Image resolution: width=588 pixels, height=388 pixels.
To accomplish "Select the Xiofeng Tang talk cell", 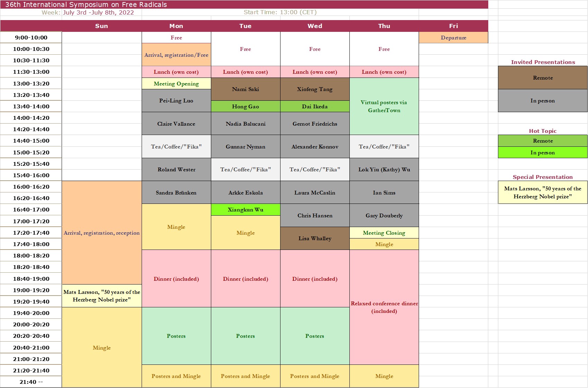I will (315, 89).
